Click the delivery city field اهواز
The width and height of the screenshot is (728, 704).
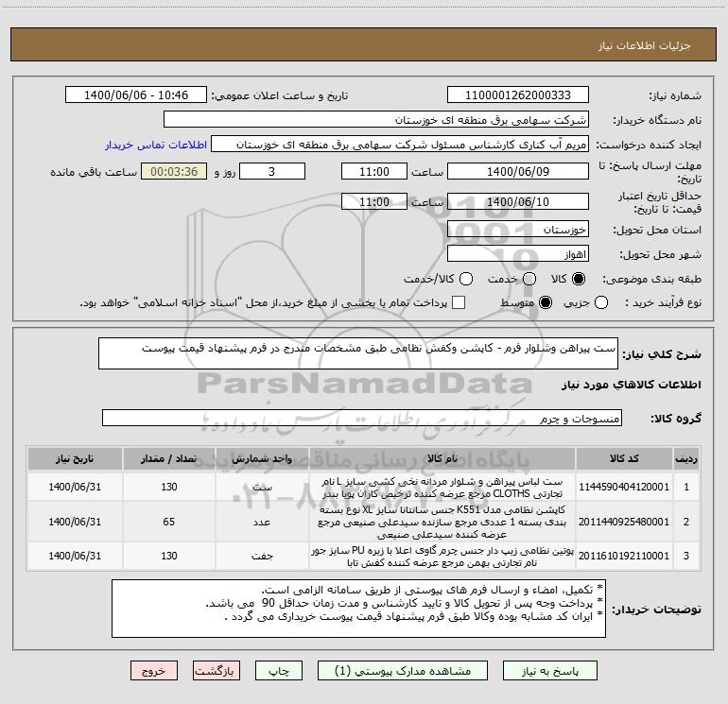(518, 253)
